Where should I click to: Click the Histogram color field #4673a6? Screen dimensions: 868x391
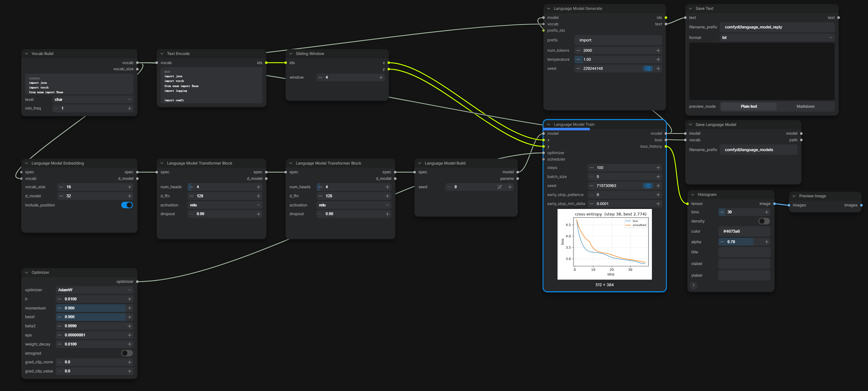point(744,231)
